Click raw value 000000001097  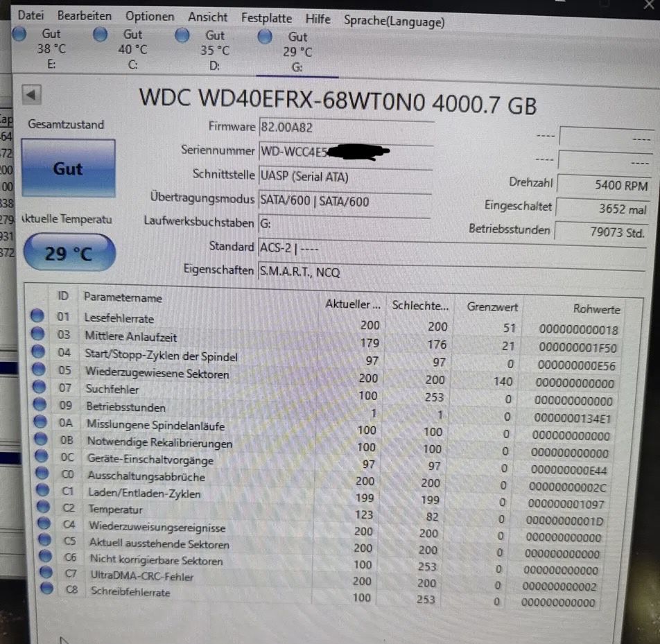566,504
